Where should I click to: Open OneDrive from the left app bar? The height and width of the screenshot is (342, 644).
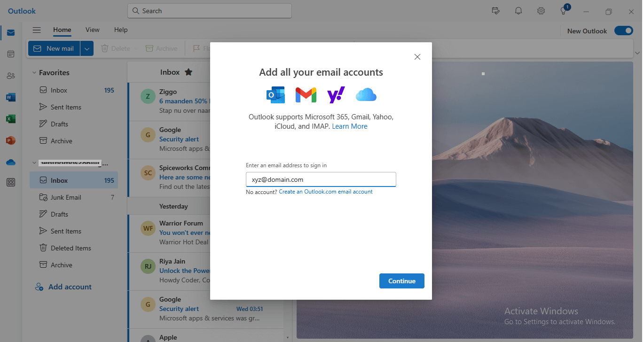pos(11,162)
